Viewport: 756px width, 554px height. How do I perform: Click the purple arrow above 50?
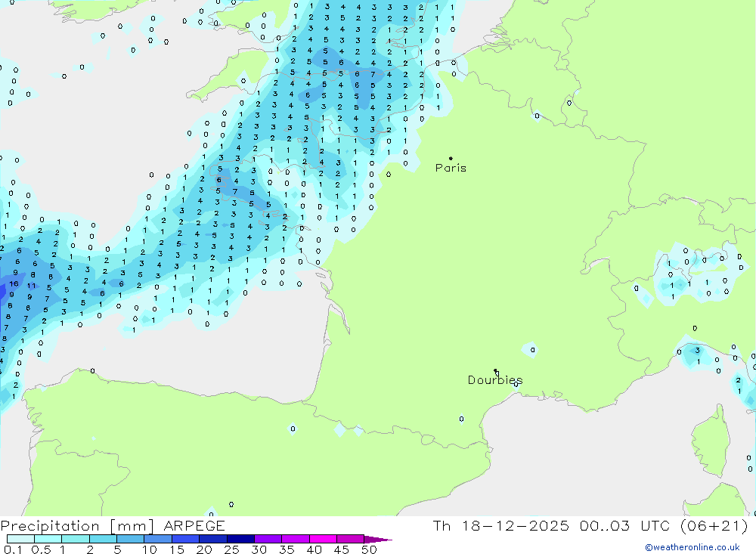[x=377, y=540]
